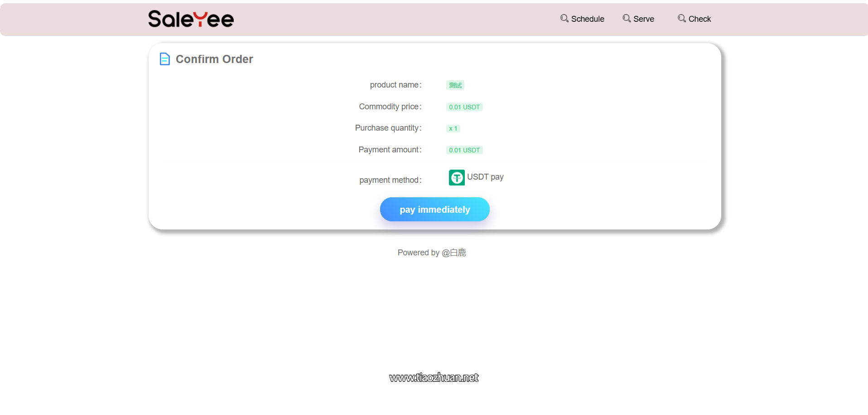Click the magnifier icon beside Check
The height and width of the screenshot is (415, 868).
click(681, 18)
